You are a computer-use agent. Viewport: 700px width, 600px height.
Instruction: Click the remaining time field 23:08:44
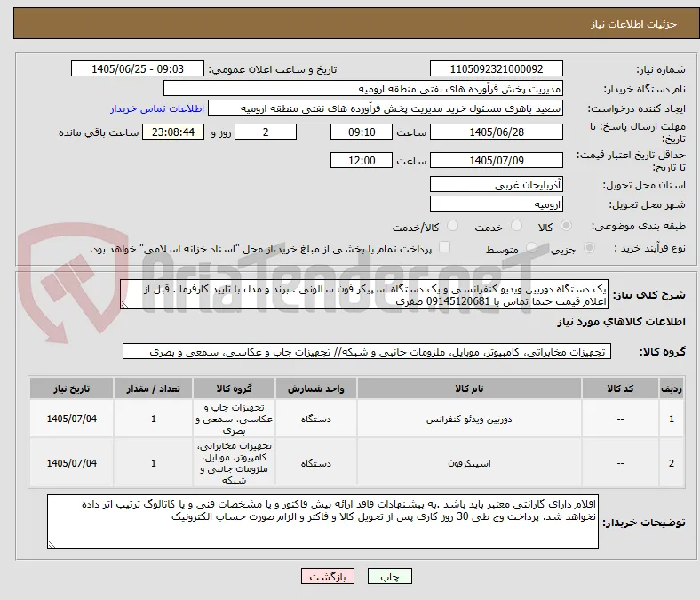click(x=173, y=132)
